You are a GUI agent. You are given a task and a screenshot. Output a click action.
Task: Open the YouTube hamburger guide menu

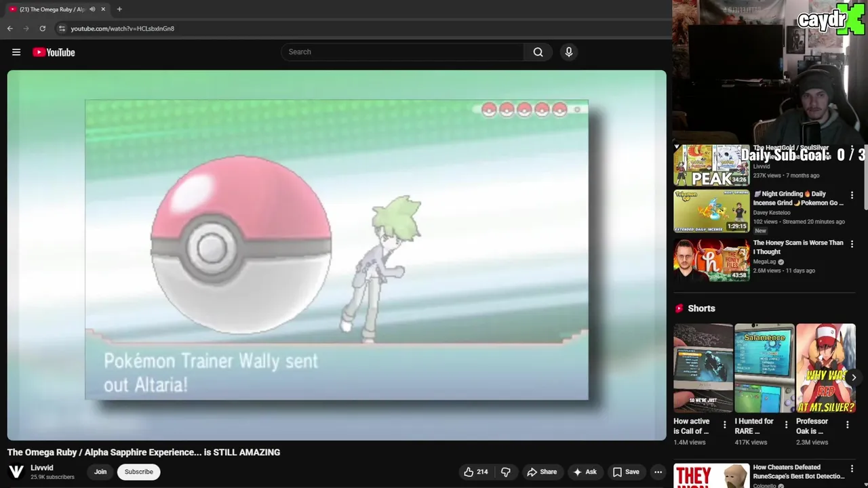(16, 52)
